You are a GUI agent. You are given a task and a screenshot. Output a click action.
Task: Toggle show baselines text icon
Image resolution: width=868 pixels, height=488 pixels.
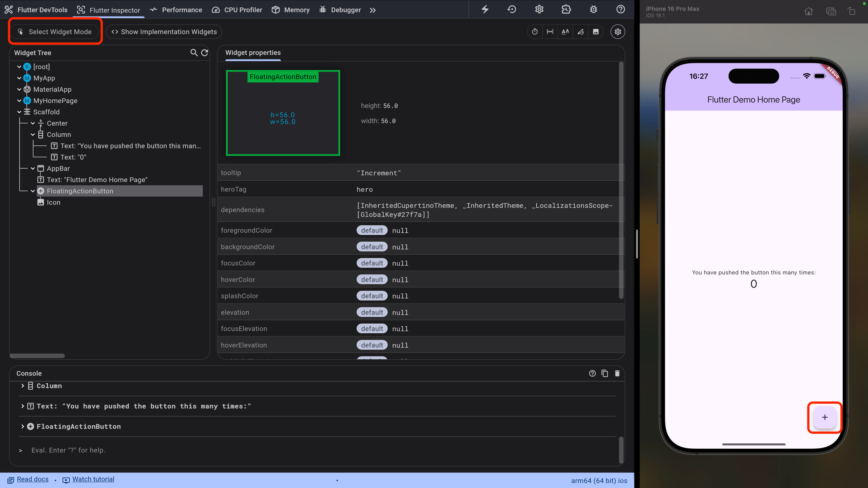pos(565,32)
